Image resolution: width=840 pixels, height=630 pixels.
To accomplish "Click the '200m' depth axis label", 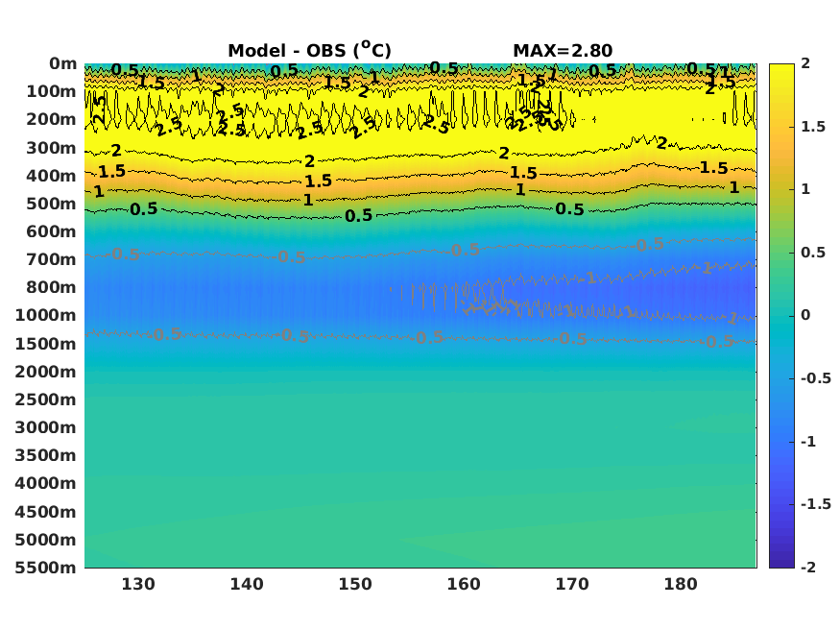I will tap(52, 119).
